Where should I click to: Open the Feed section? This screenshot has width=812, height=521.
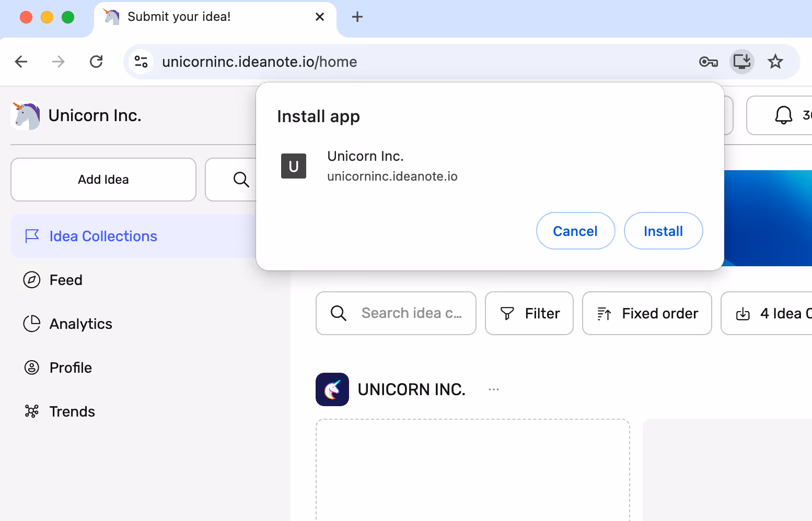(66, 280)
